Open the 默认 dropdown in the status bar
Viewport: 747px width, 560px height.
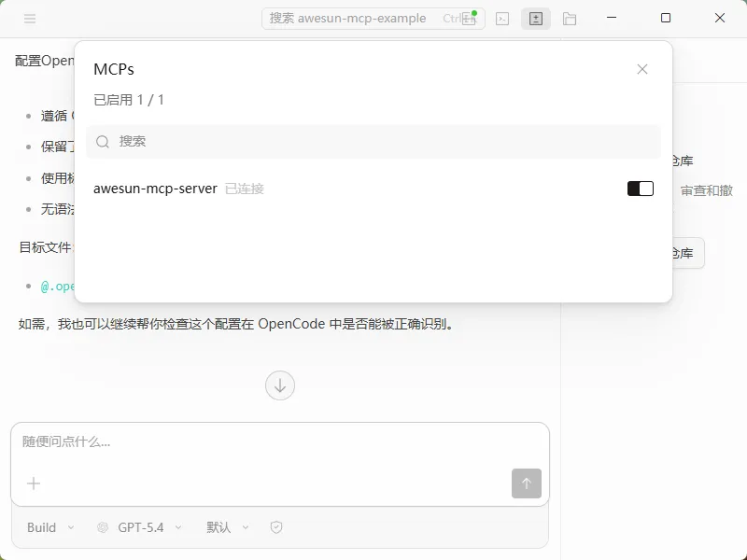(x=226, y=527)
